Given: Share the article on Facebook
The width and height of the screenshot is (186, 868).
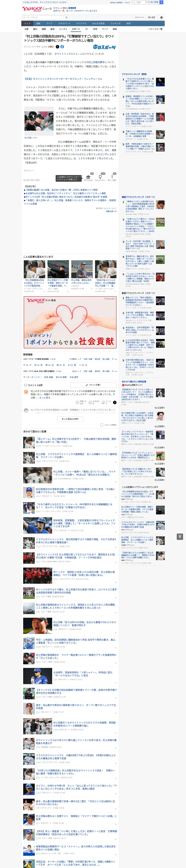Looking at the screenshot, I should pos(62,47).
